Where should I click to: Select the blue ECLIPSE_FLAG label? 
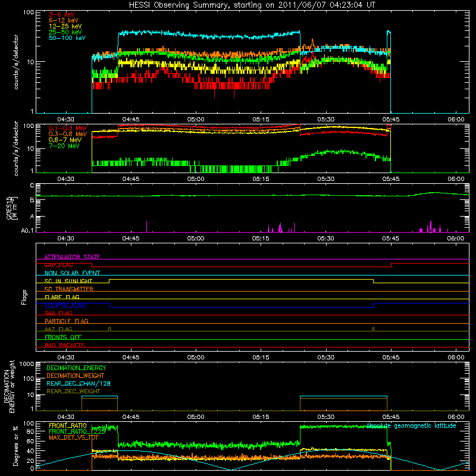[65, 305]
